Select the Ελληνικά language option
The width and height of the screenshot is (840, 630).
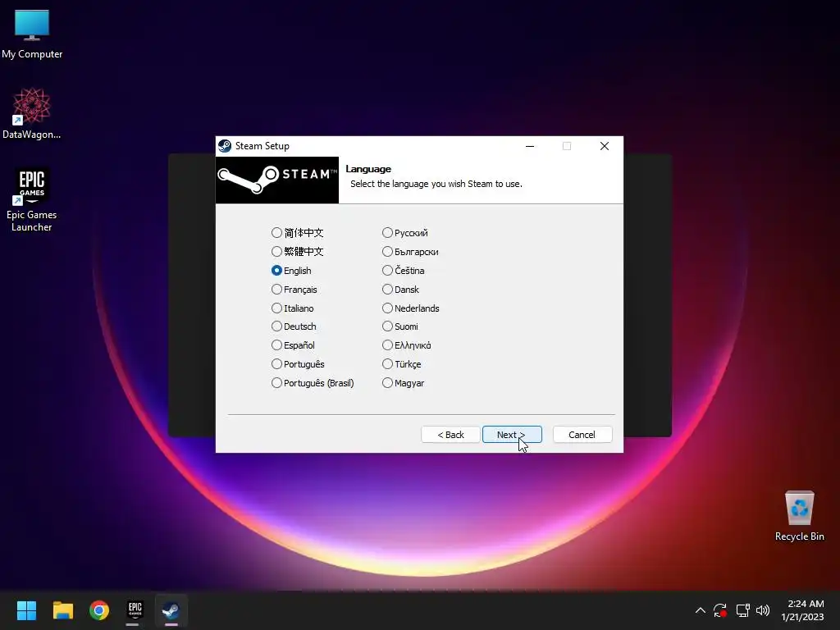[407, 345]
